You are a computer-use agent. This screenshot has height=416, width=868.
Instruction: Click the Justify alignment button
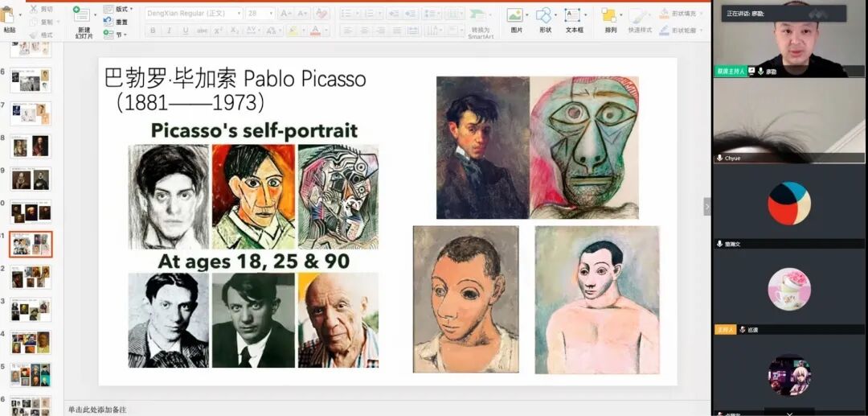pyautogui.click(x=397, y=31)
